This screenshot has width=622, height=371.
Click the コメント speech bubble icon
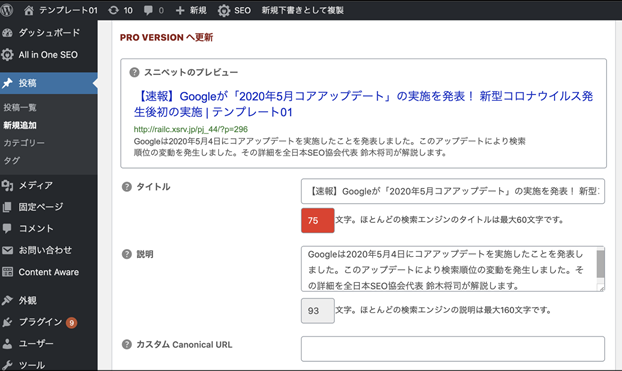[x=7, y=229]
